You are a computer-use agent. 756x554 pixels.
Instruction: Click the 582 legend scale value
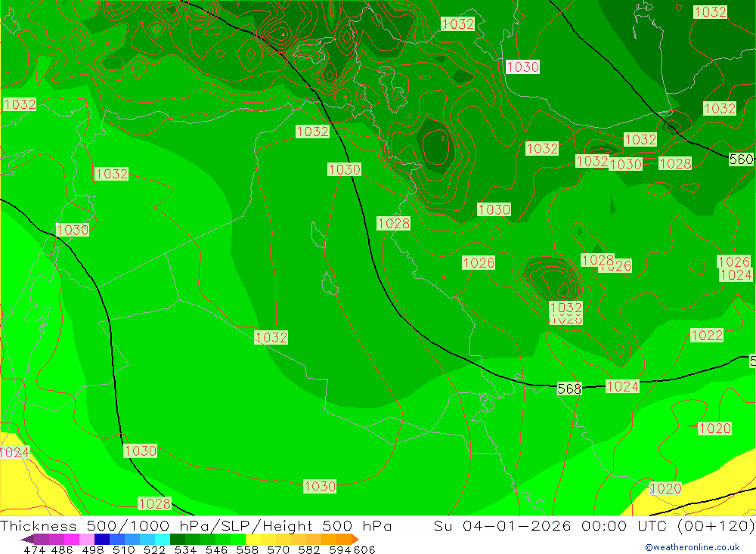click(308, 549)
